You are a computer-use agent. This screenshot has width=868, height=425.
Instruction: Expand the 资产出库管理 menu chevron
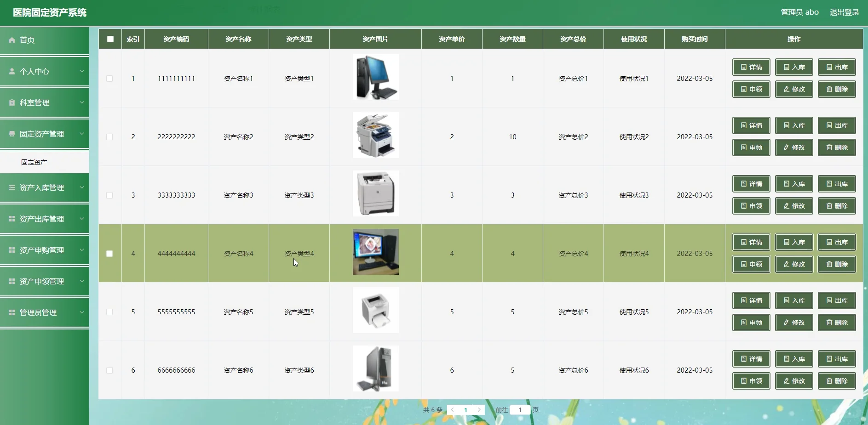tap(82, 219)
